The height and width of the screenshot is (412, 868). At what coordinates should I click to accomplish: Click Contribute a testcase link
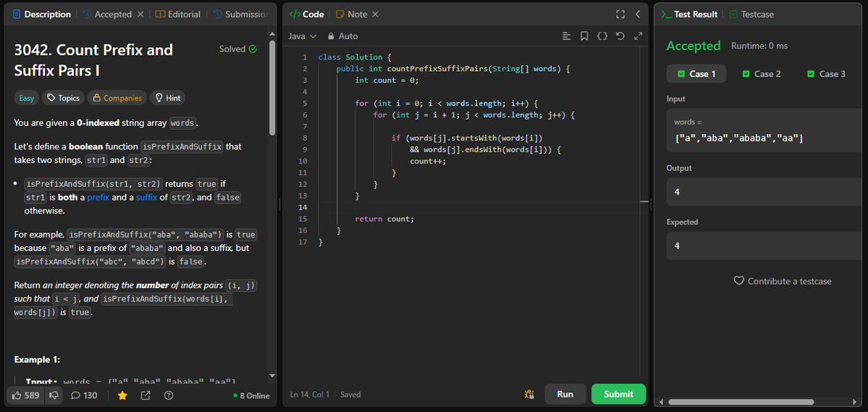pyautogui.click(x=782, y=281)
